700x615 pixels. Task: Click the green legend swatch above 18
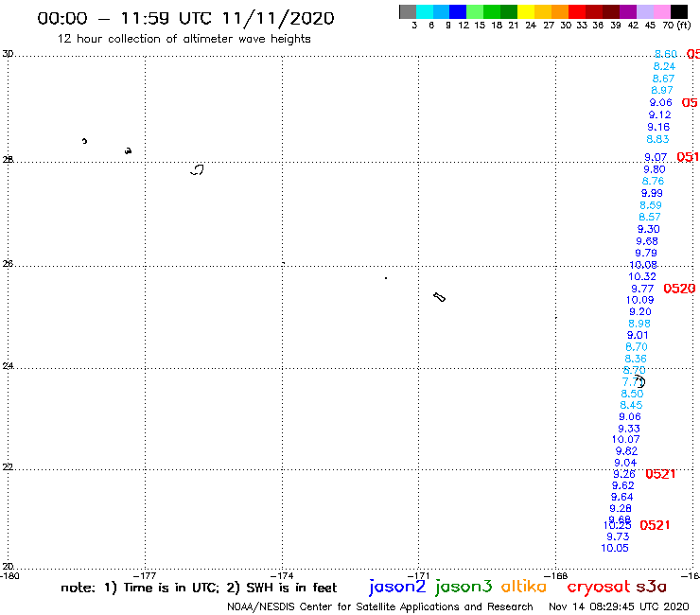click(x=492, y=11)
